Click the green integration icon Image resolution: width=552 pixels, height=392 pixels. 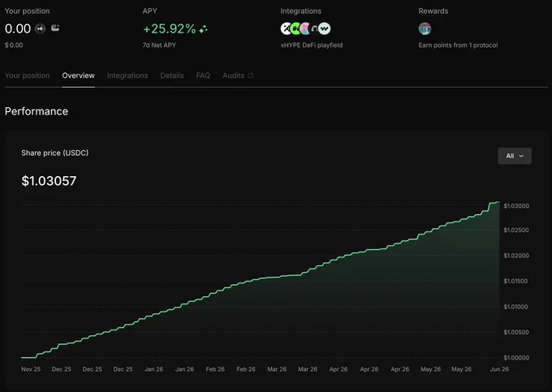[295, 28]
